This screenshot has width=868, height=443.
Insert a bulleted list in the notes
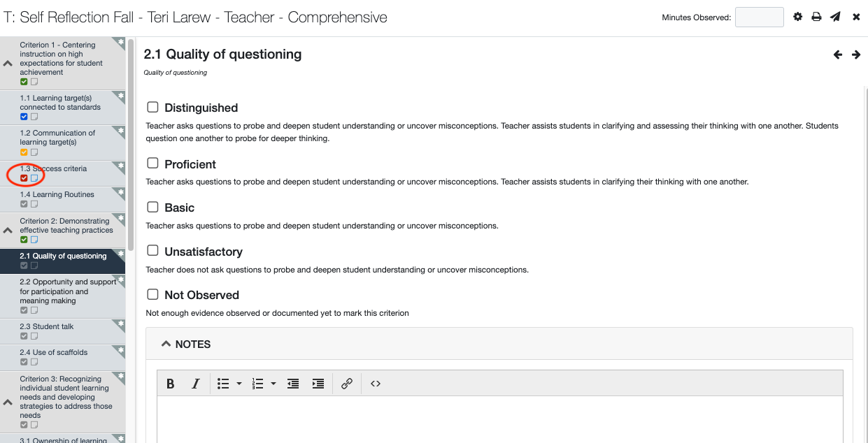pyautogui.click(x=222, y=383)
